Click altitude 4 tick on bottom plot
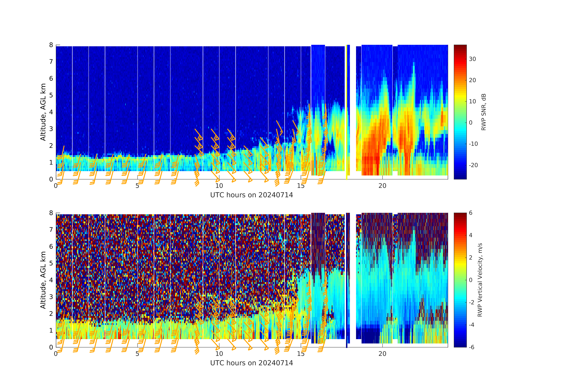571x392 pixels. pos(51,280)
